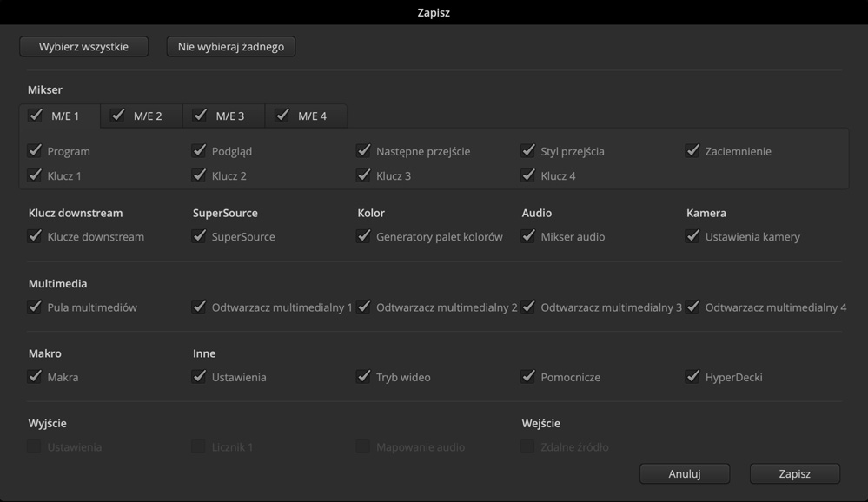Toggle the SuperSource checkbox
The image size is (868, 502).
[x=199, y=236]
